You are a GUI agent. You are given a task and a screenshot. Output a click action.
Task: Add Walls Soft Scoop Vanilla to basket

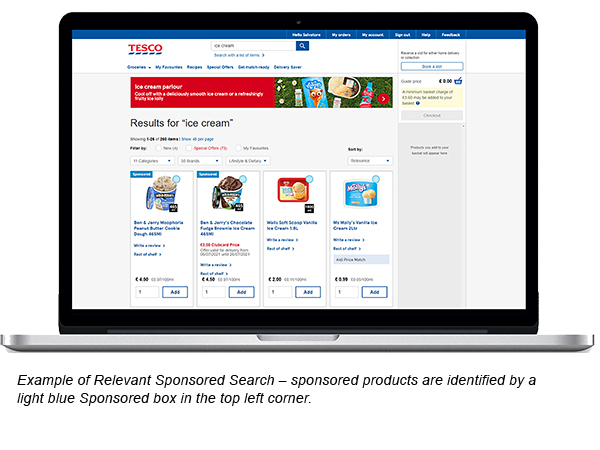309,292
